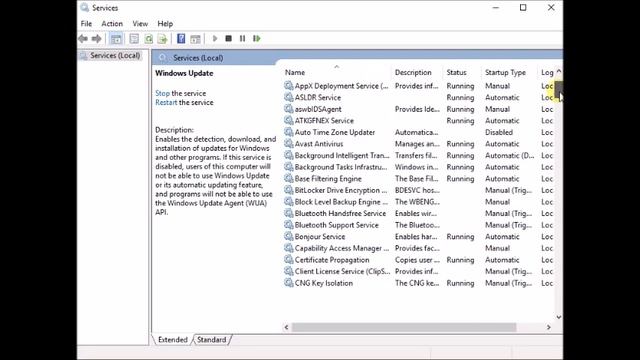Click the horizontal scrollbar thumb

coord(404,327)
